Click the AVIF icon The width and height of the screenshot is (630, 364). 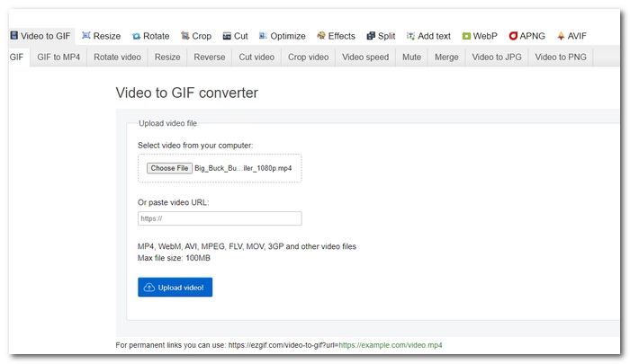[x=561, y=36]
